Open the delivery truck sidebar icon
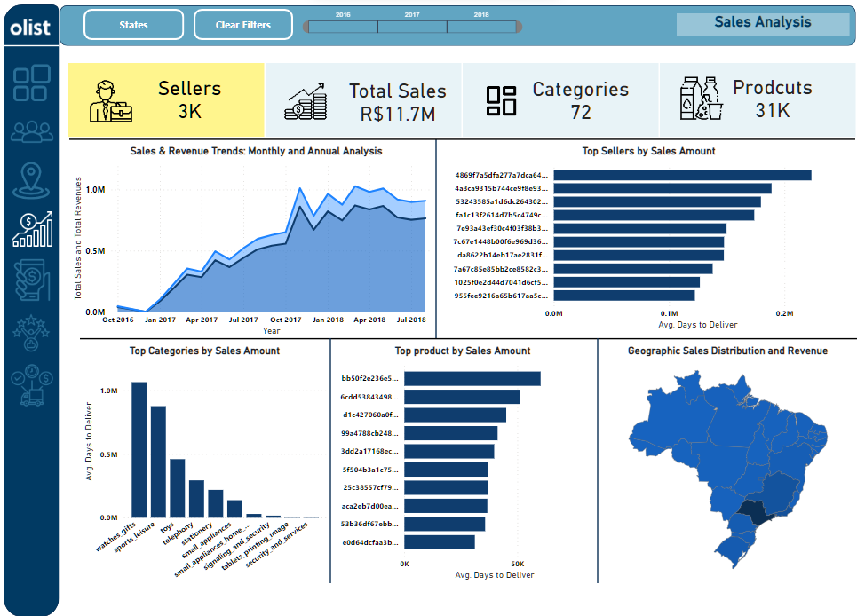 [30, 383]
